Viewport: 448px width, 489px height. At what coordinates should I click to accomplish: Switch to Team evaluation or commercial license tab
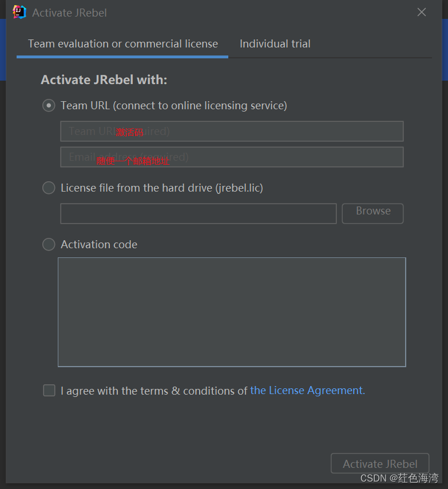122,44
